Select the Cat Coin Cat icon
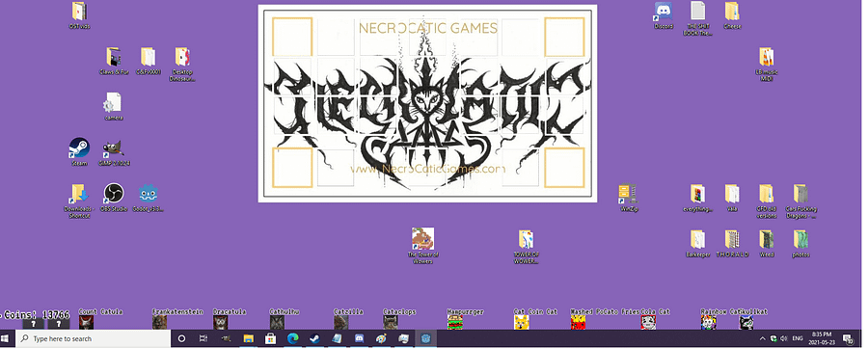 coord(521,323)
